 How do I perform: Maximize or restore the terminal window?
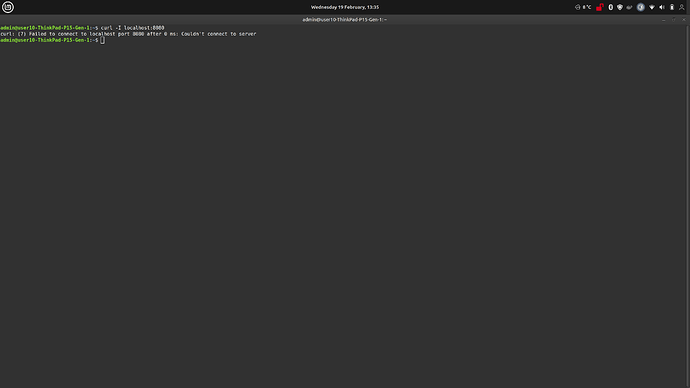click(x=674, y=20)
